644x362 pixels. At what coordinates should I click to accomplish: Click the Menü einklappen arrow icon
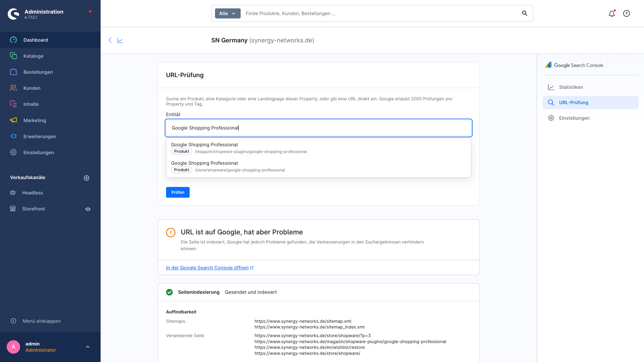pos(13,321)
